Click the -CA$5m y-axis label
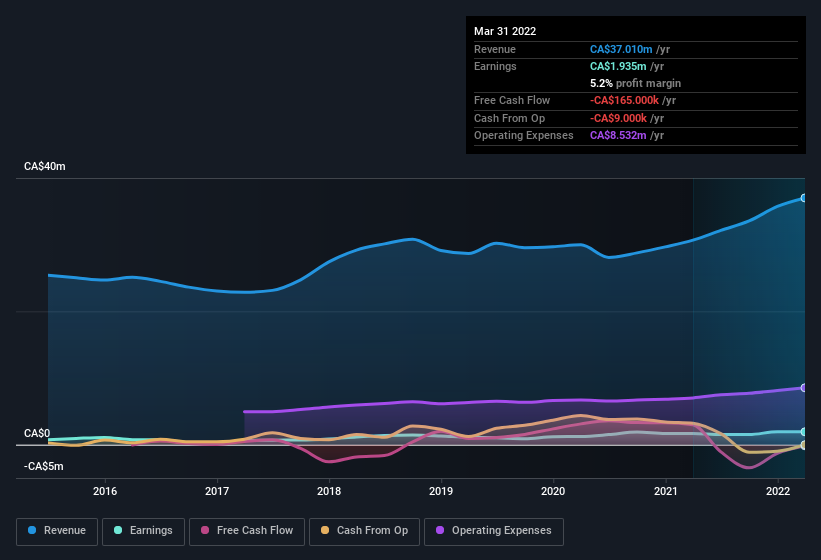Screen dimensions: 821x560 43,466
